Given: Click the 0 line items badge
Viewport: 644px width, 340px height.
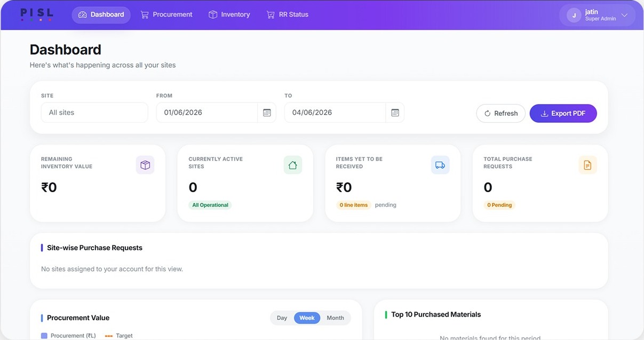Looking at the screenshot, I should coord(354,205).
